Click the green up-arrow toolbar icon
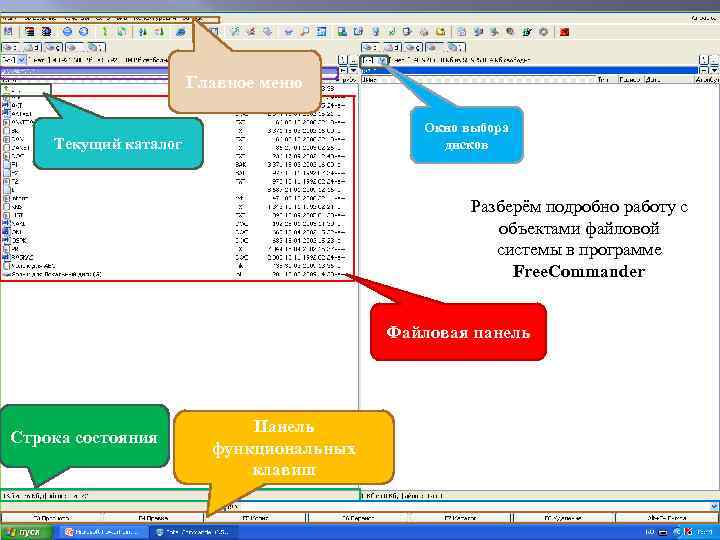This screenshot has width=720, height=540. click(105, 32)
